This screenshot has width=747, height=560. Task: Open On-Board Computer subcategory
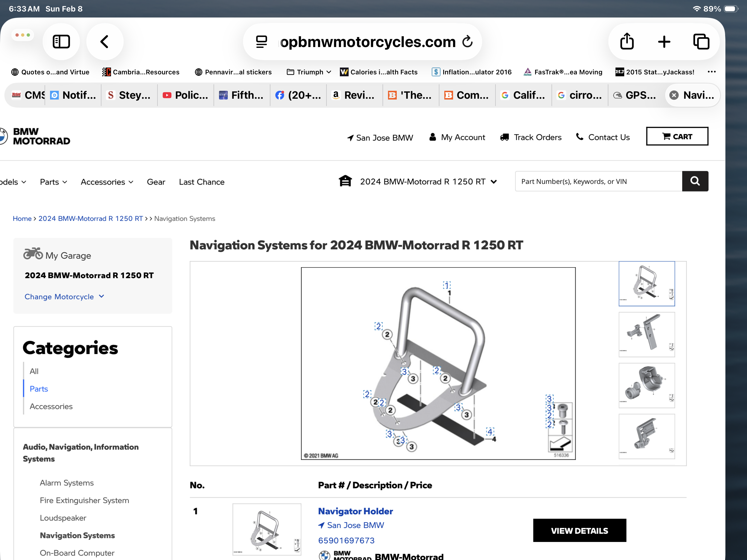(77, 553)
